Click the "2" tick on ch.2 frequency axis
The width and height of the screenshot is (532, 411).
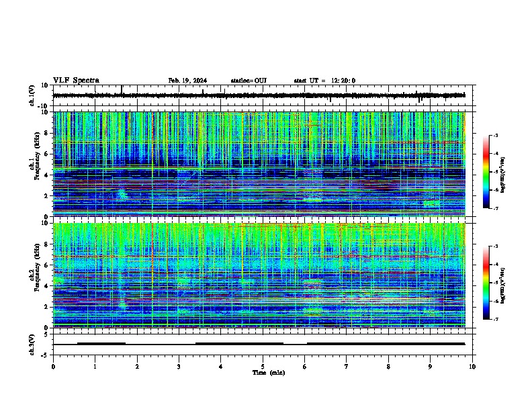coord(47,307)
